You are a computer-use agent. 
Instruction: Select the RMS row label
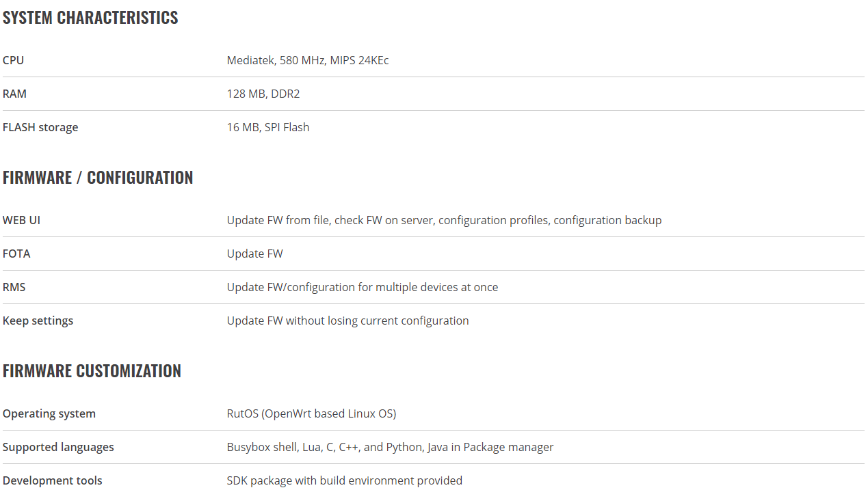coord(14,287)
